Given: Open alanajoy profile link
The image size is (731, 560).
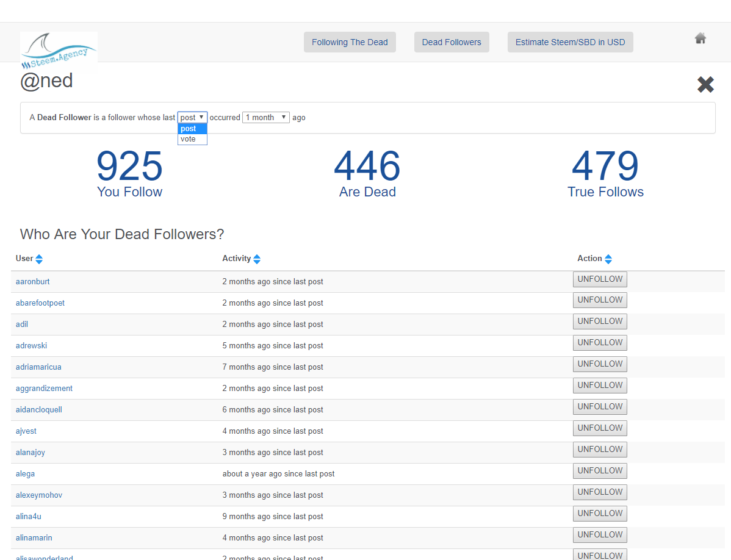Looking at the screenshot, I should point(31,453).
